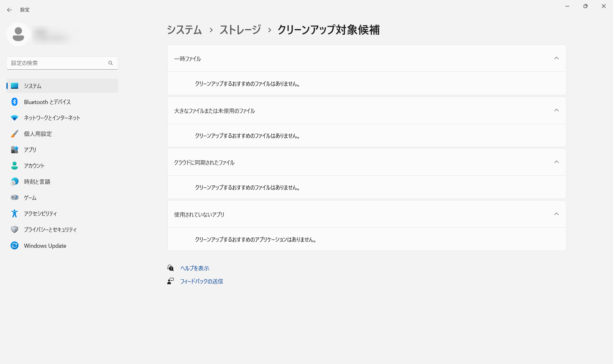This screenshot has width=613, height=364.
Task: Select the ゲーム controller icon
Action: coord(14,197)
